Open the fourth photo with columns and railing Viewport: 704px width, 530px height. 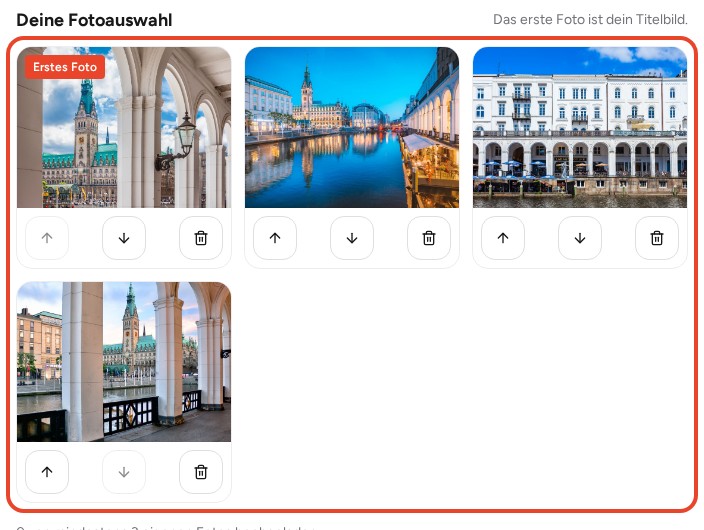tap(124, 362)
